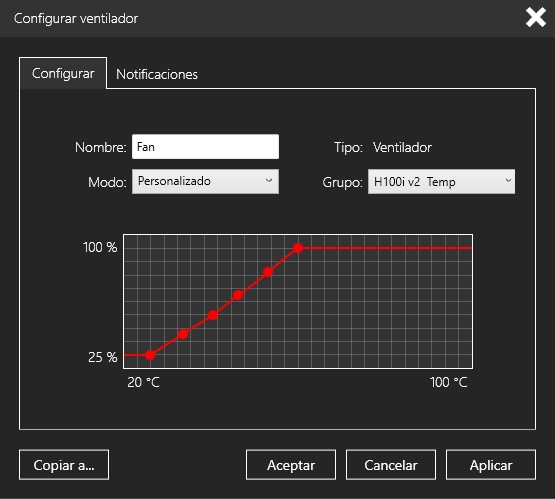Apply changes with the Aplicar button

[x=491, y=465]
